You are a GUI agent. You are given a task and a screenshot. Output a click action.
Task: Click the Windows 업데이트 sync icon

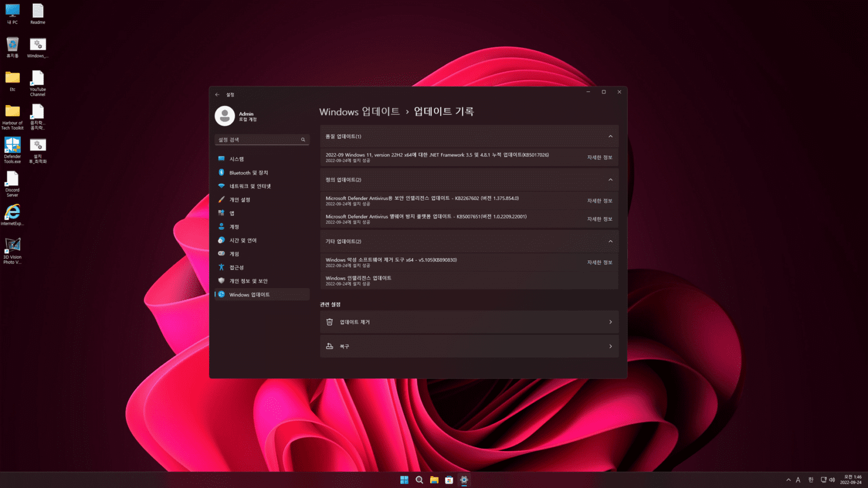click(222, 294)
